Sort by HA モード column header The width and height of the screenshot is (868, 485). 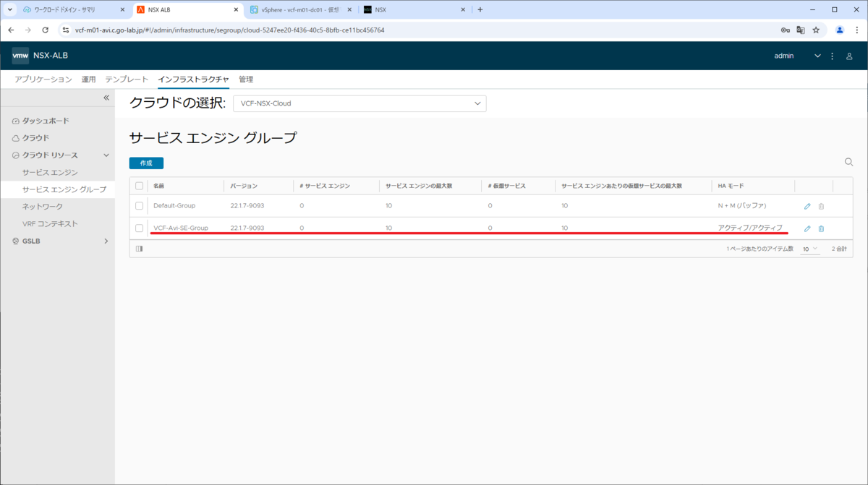tap(732, 186)
